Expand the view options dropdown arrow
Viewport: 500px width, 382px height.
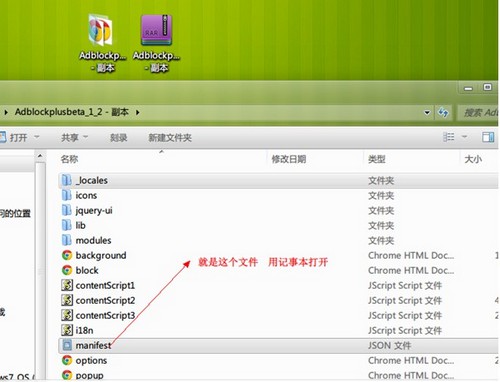464,137
